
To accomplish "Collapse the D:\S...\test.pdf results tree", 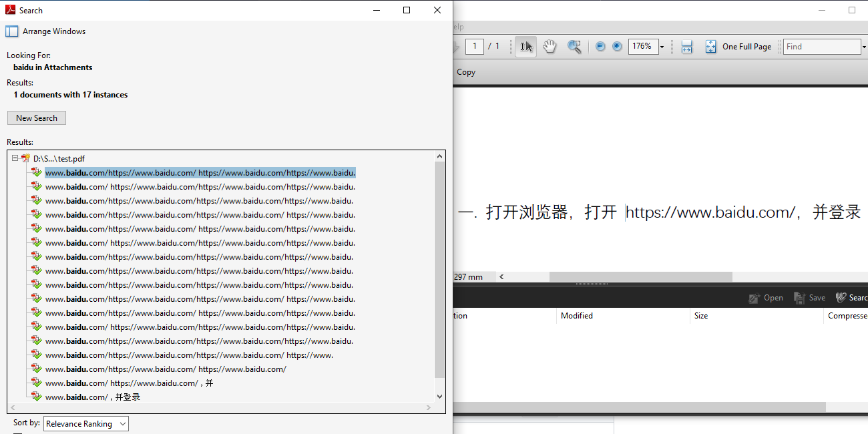I will click(x=15, y=158).
